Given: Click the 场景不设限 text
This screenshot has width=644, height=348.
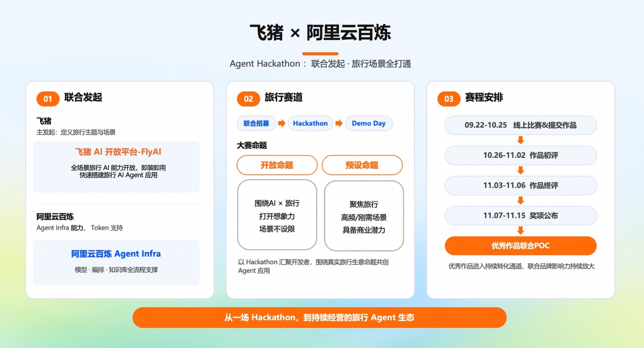Looking at the screenshot, I should point(277,229).
